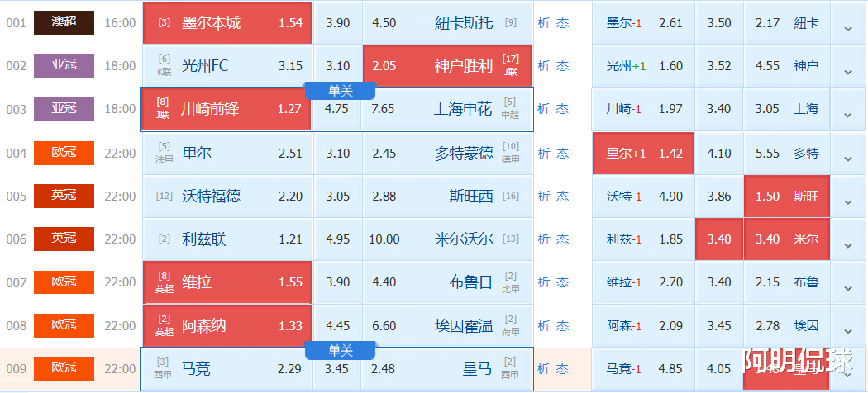
Task: Deselect 墨尔本城 home win odds 1.54
Action: [227, 23]
